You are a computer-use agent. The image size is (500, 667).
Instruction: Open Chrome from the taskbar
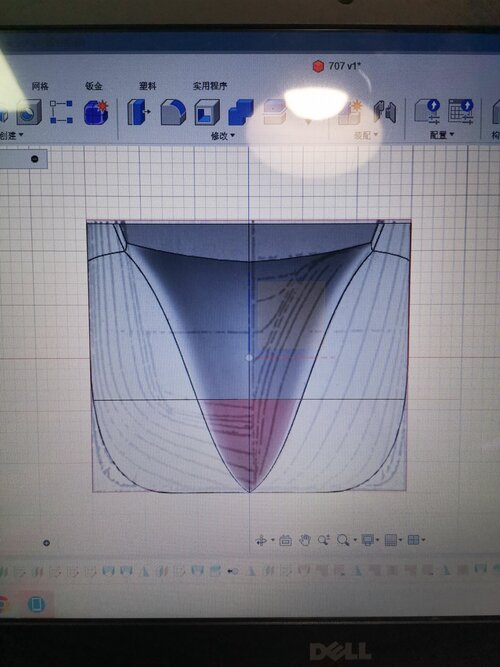pos(3,605)
